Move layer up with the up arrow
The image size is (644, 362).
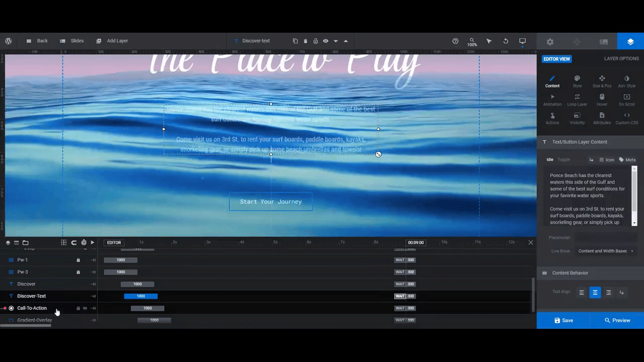pyautogui.click(x=346, y=41)
